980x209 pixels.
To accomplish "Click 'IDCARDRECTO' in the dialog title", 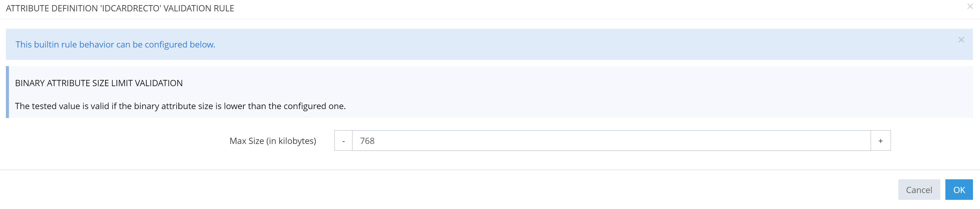I will 131,8.
